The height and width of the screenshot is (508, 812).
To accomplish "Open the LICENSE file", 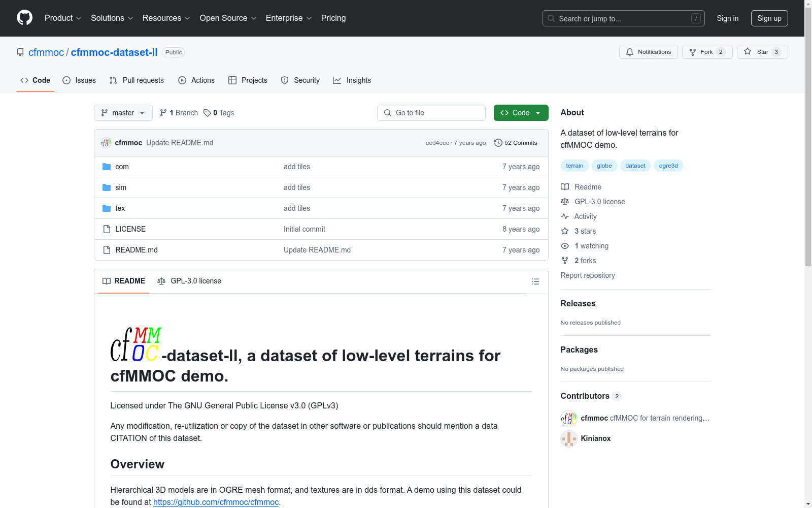I will coord(130,229).
